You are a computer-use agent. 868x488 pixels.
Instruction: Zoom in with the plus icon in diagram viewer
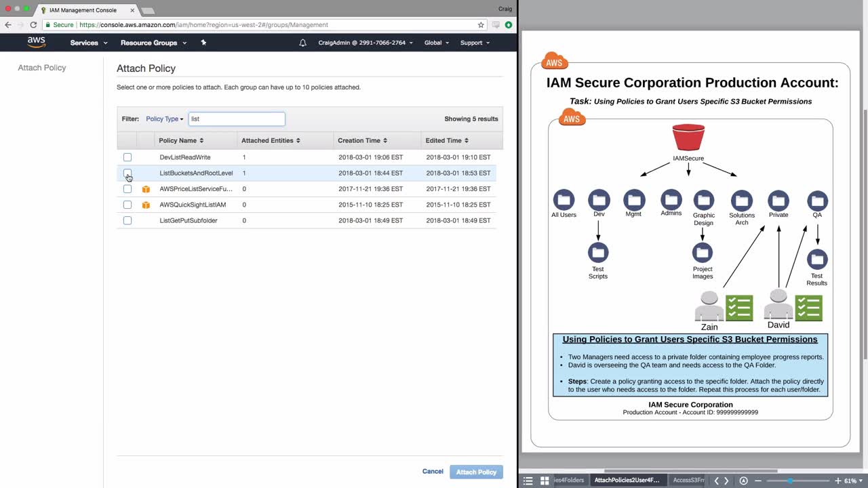click(838, 481)
